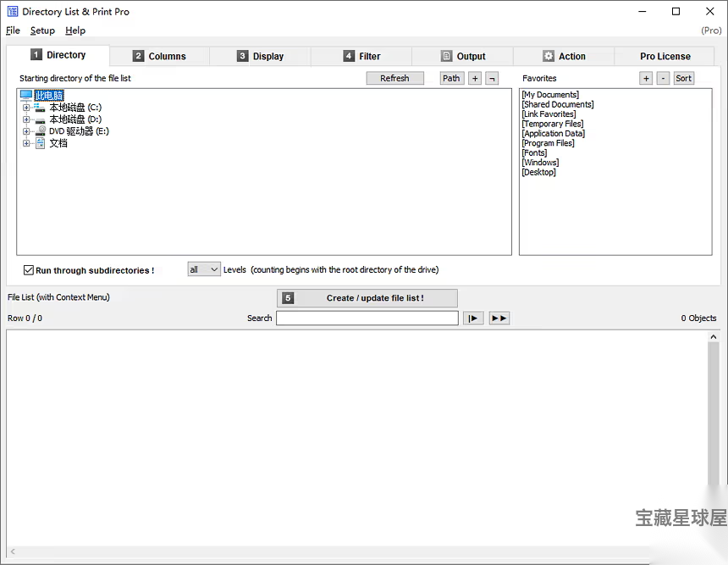Select [Application Data] favorite
728x565 pixels.
(554, 134)
